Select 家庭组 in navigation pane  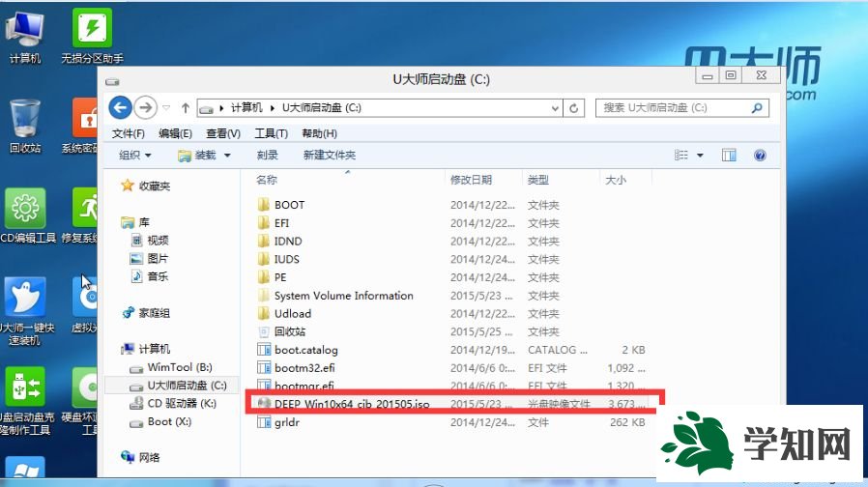point(146,313)
